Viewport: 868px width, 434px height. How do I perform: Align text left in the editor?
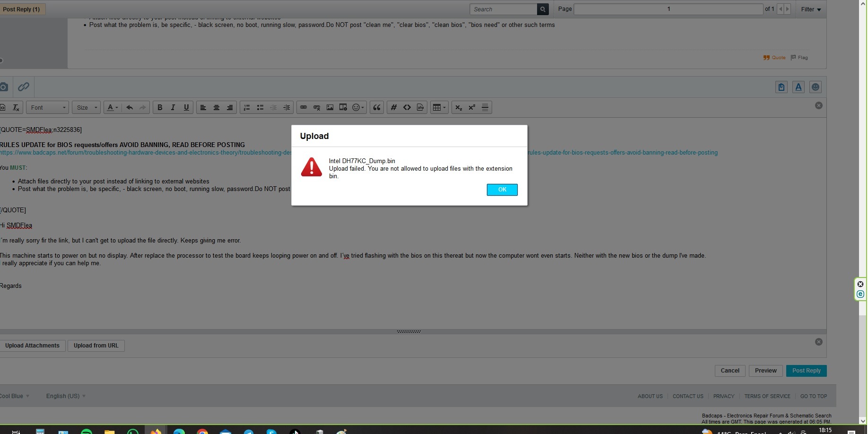coord(203,108)
